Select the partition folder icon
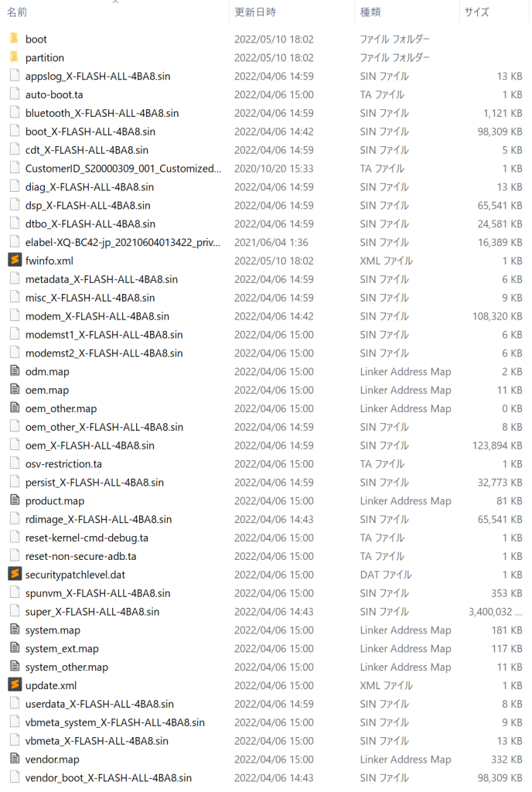532x792 pixels. pos(14,57)
